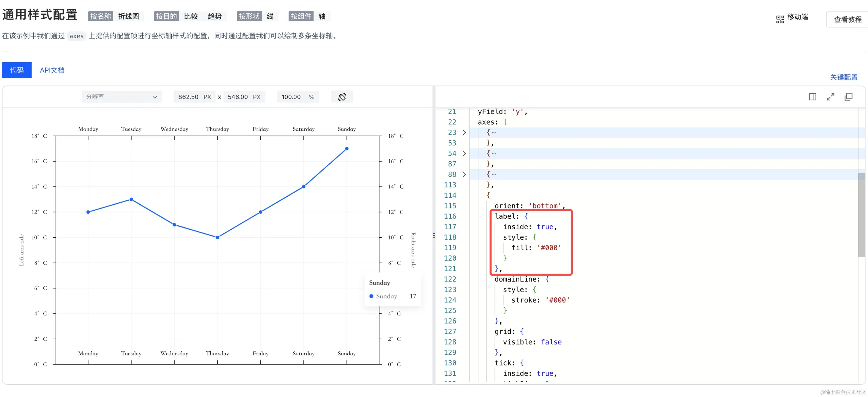The width and height of the screenshot is (868, 397).
Task: Click the Thursday data point marker
Action: [217, 237]
